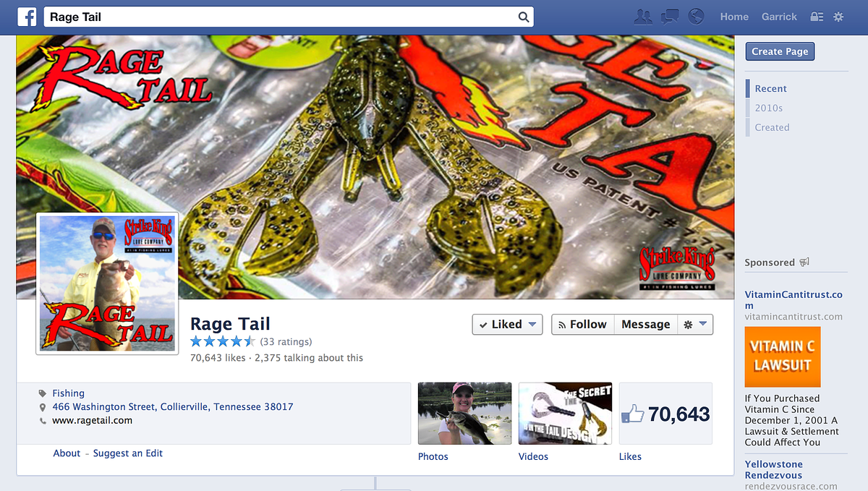Click the Sponsored megaphone icon
This screenshot has width=868, height=491.
804,262
